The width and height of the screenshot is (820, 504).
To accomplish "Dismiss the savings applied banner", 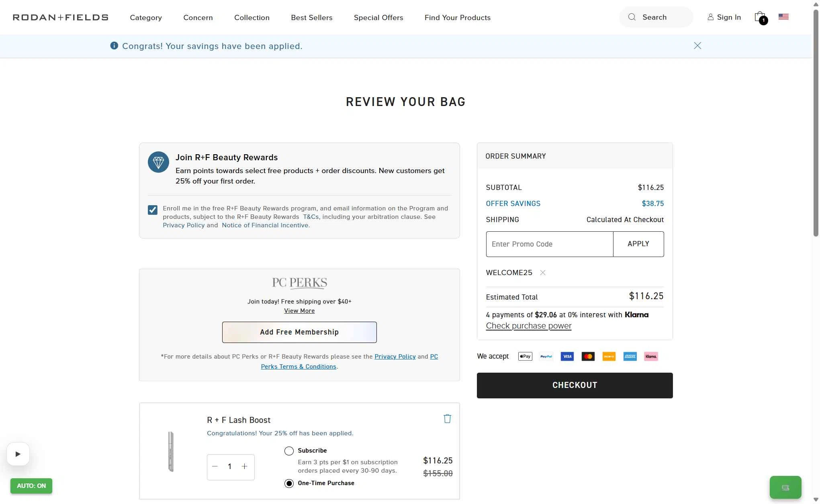I will (x=697, y=46).
